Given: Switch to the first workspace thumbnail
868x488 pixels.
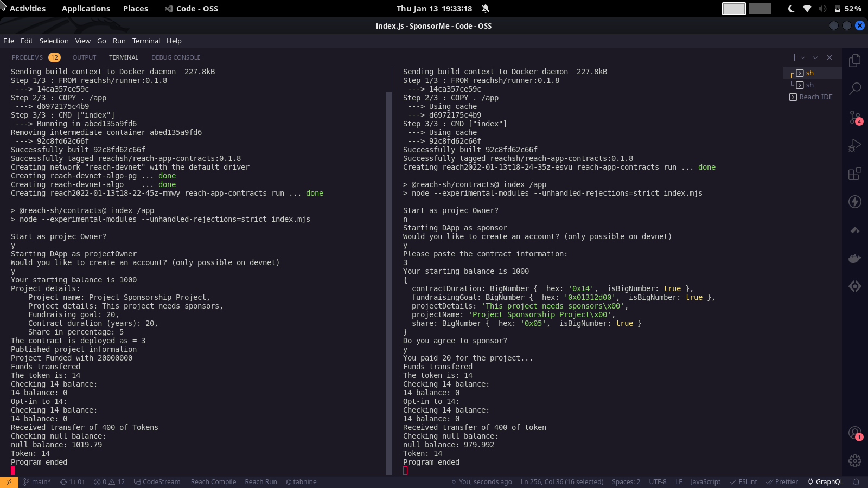Looking at the screenshot, I should (x=733, y=9).
